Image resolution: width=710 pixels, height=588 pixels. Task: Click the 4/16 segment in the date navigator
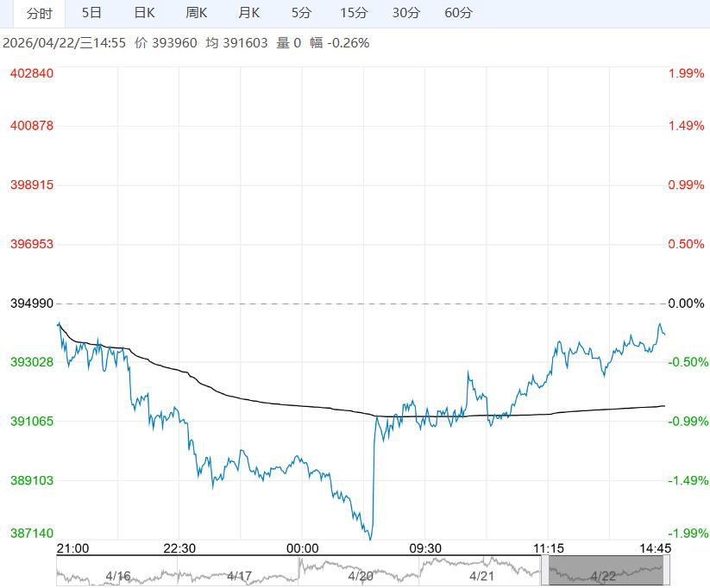(x=117, y=574)
